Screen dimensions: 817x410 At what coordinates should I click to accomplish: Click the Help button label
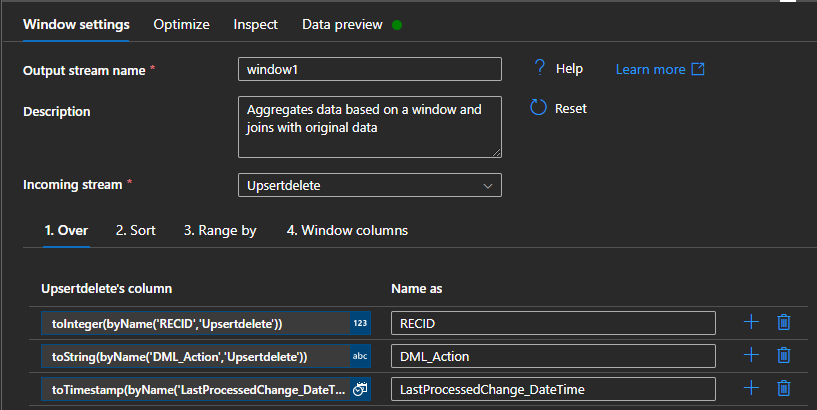click(569, 69)
